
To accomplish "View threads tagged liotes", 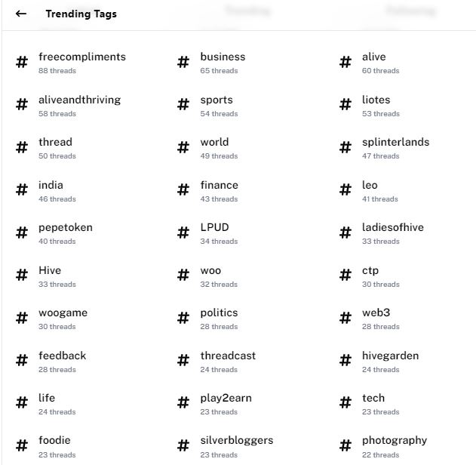I will [x=376, y=100].
